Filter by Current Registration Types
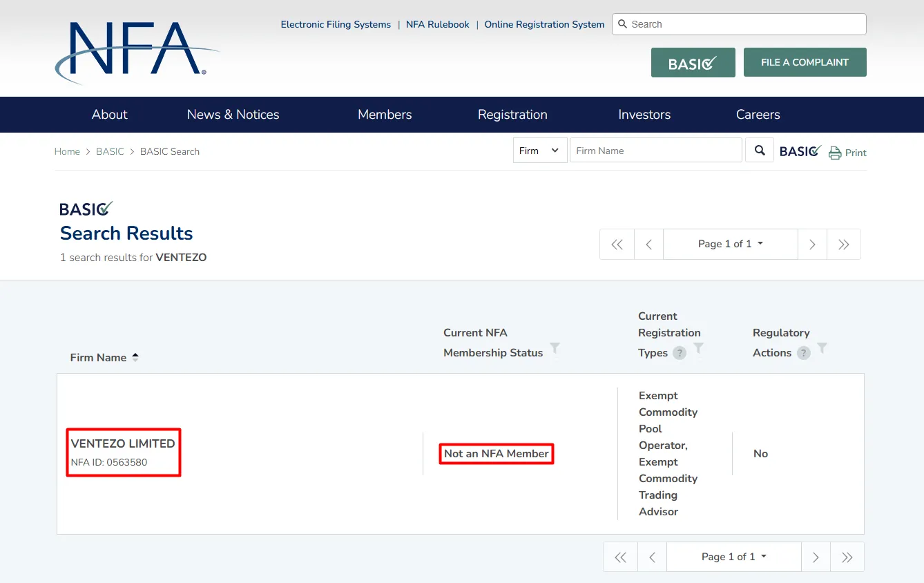The width and height of the screenshot is (924, 583). pos(698,347)
